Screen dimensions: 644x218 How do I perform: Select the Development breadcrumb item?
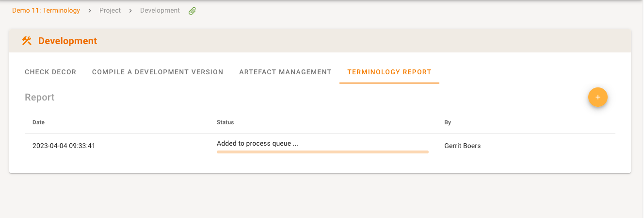click(160, 10)
